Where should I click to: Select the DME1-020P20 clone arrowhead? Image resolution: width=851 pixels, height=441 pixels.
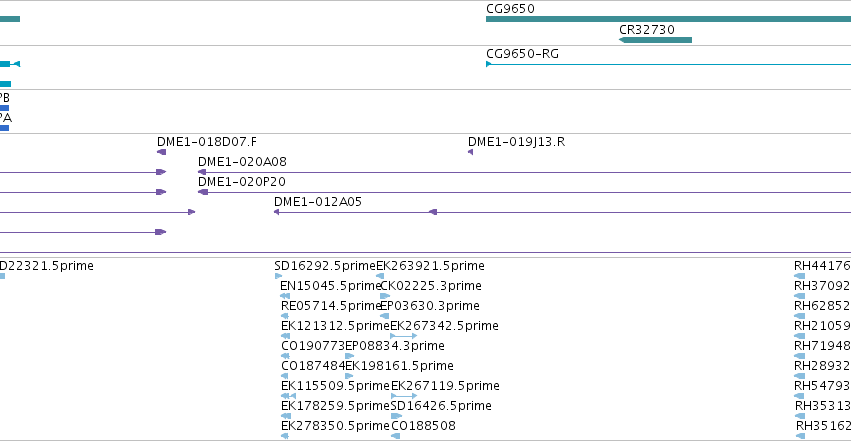[x=203, y=192]
